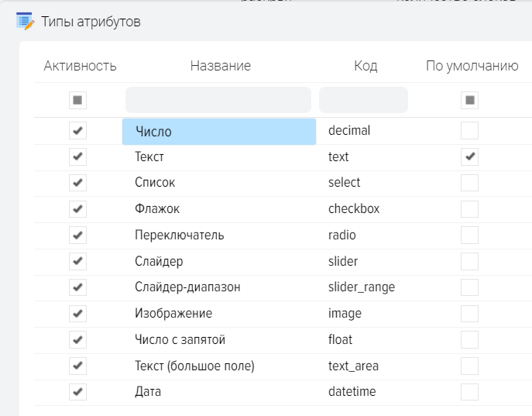Click the Название filter input field
Screen dimensions: 532x416
coord(218,100)
